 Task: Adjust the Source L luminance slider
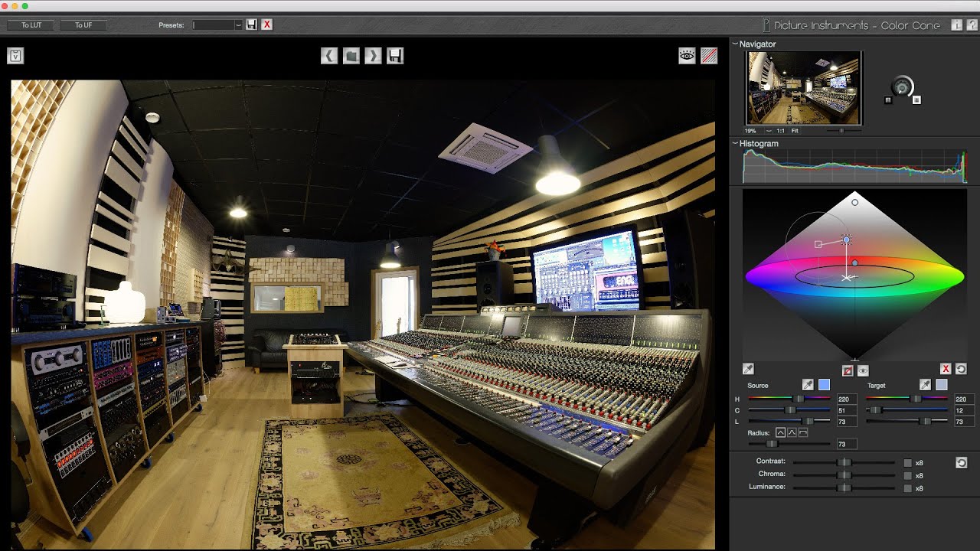tap(789, 422)
